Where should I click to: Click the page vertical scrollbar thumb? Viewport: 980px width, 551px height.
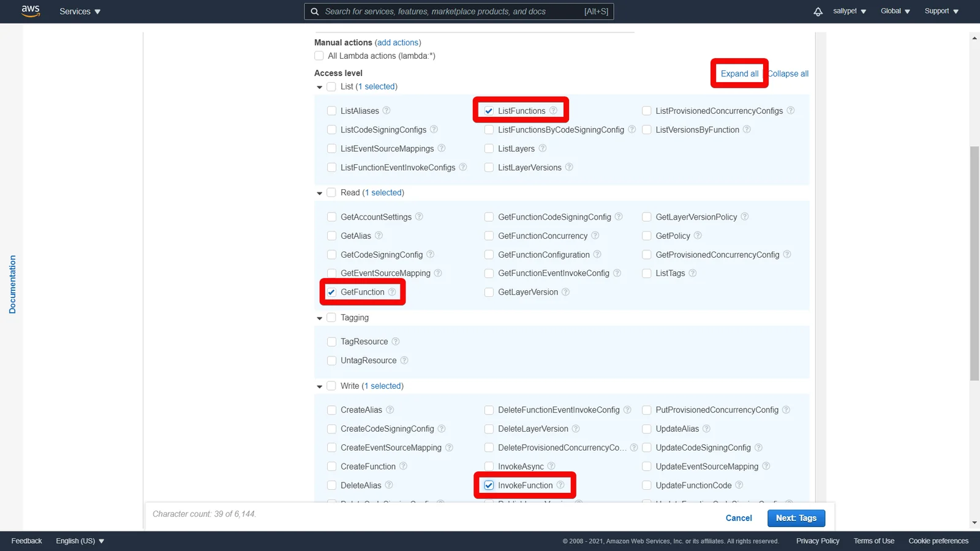pyautogui.click(x=974, y=263)
